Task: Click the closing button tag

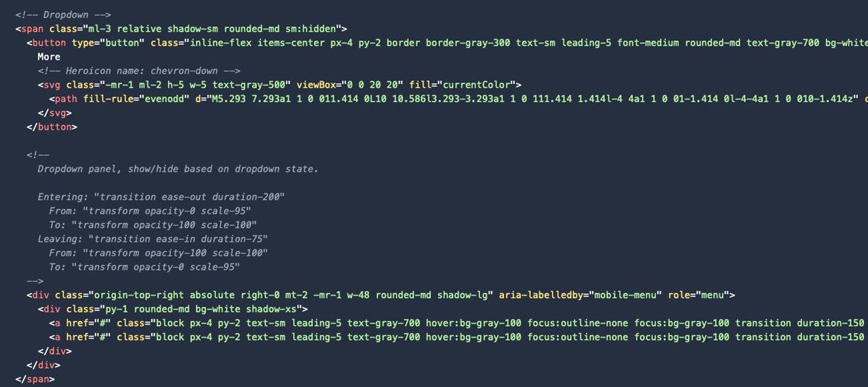Action: (52, 127)
